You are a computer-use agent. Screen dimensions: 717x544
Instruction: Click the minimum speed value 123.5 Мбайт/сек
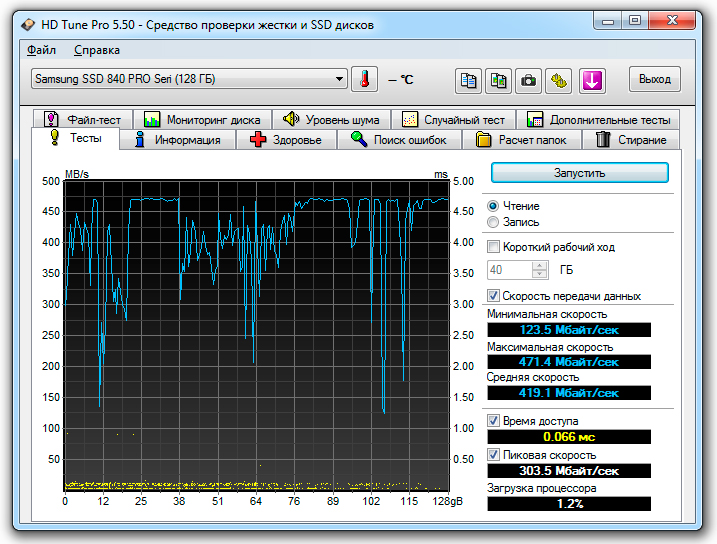[x=569, y=330]
